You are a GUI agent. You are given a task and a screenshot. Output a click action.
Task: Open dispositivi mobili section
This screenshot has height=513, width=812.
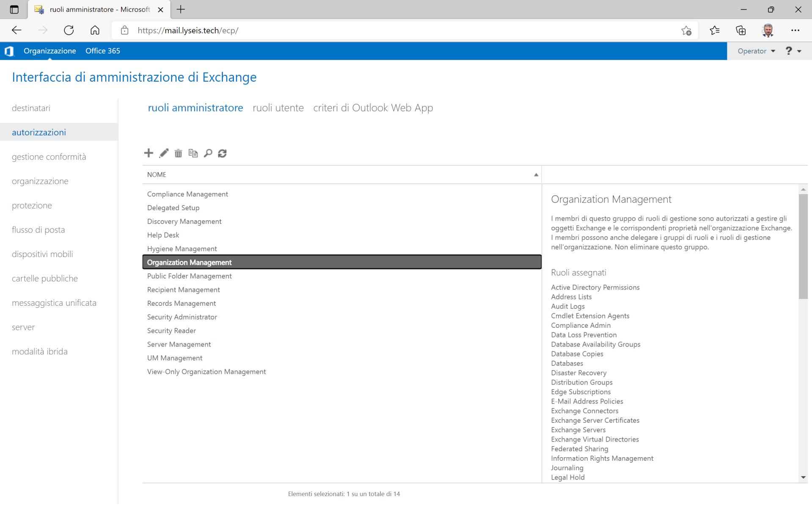point(42,254)
